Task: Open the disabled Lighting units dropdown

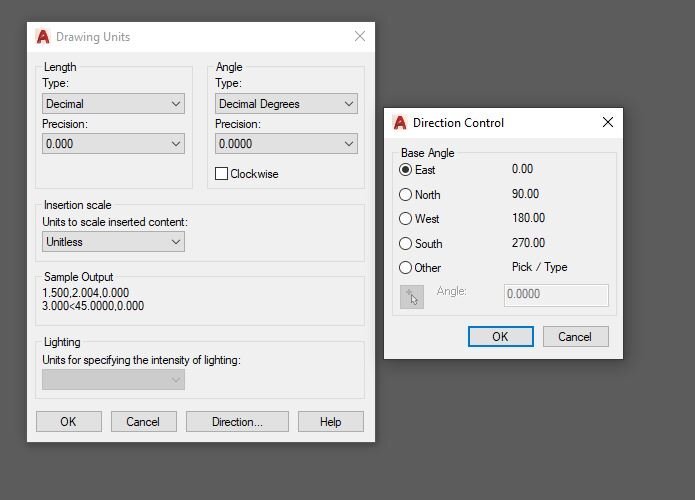Action: point(113,379)
